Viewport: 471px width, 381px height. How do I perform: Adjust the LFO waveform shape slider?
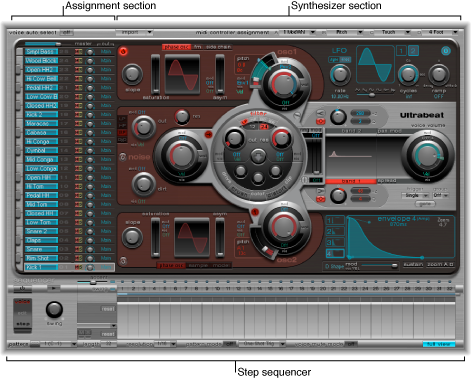tap(375, 95)
